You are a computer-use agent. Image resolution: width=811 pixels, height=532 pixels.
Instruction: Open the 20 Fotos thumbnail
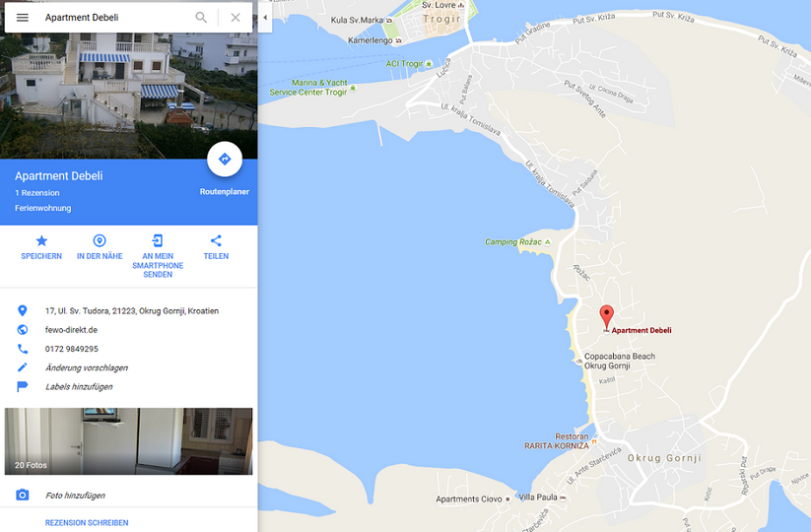pos(129,441)
